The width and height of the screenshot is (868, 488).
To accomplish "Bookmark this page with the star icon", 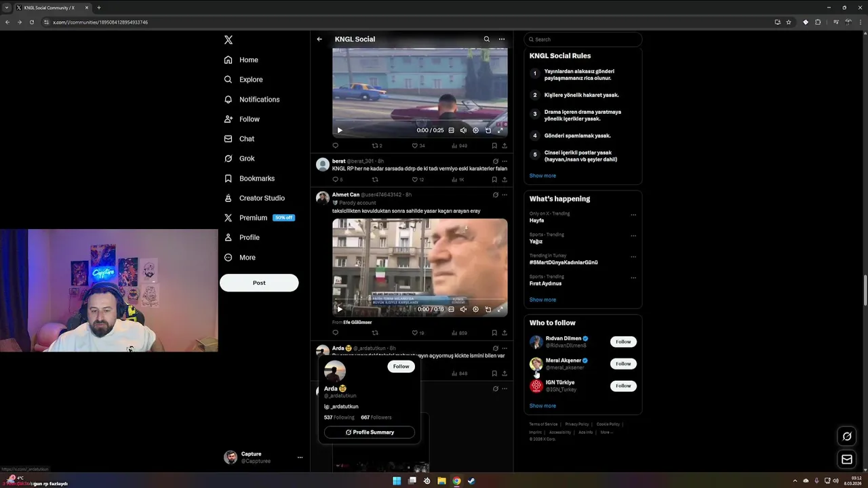I will [x=789, y=22].
